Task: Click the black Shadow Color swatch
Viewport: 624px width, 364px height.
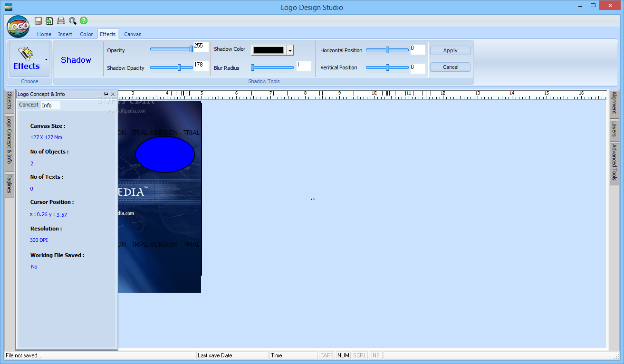Action: (x=269, y=50)
